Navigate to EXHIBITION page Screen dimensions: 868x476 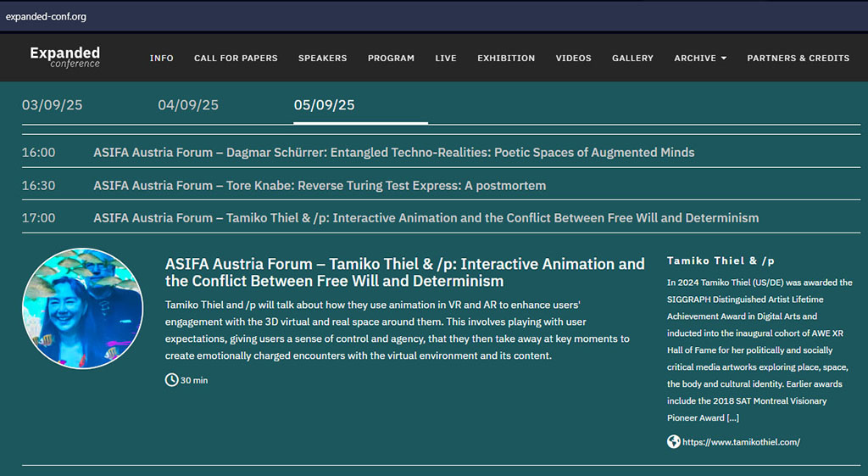pos(506,59)
